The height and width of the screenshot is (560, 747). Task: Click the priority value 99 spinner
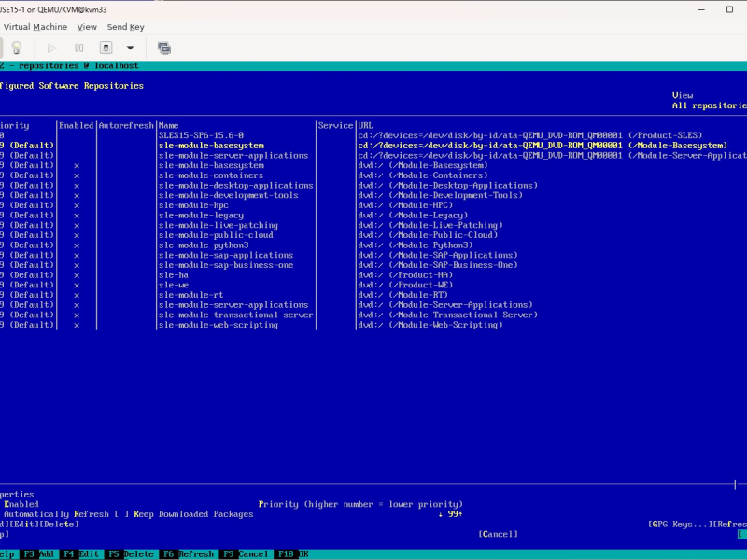[450, 514]
